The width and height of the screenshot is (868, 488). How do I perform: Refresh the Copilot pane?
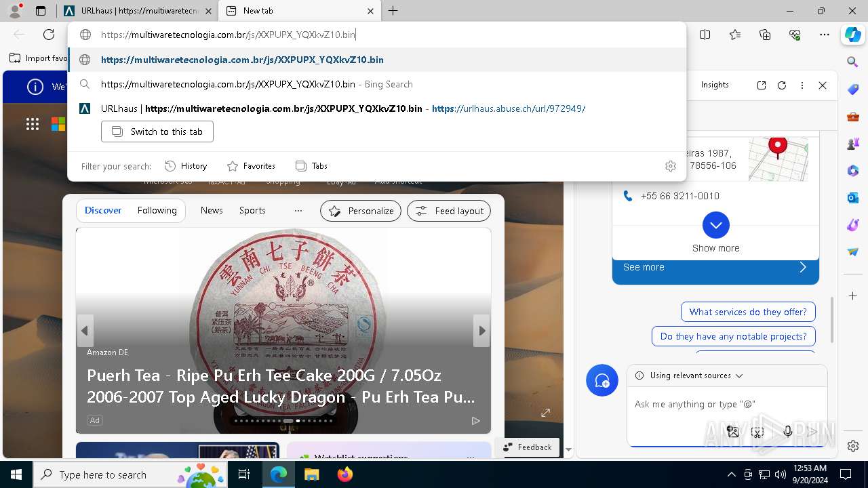[x=782, y=85]
